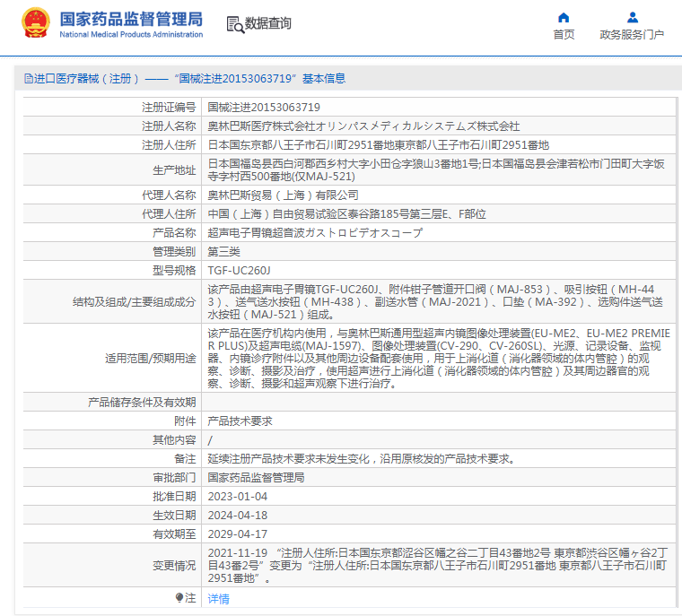Viewport: 682px width, 616px height.
Task: Click the 型号规格 label
Action: [x=174, y=271]
